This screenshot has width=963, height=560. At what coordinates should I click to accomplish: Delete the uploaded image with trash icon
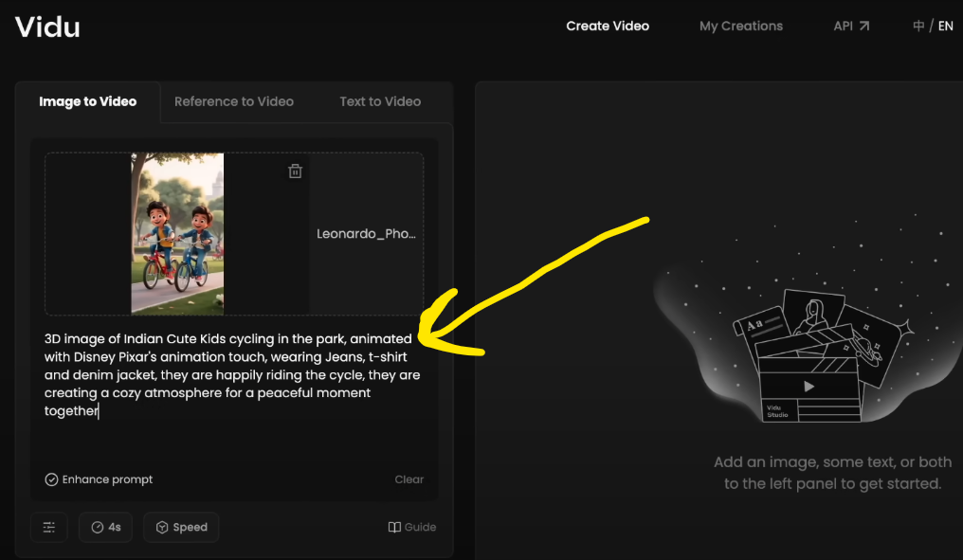tap(295, 172)
